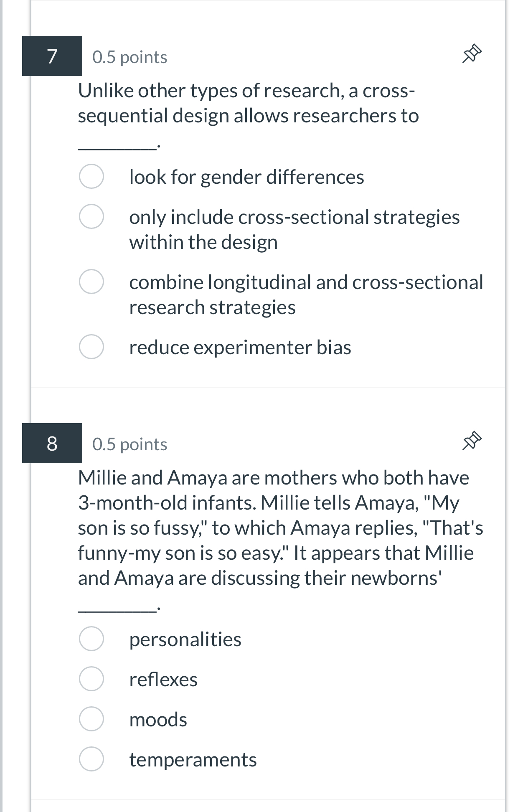Viewport: 528px width, 812px height.
Task: Pick the 'temperaments' radio button
Action: [91, 759]
